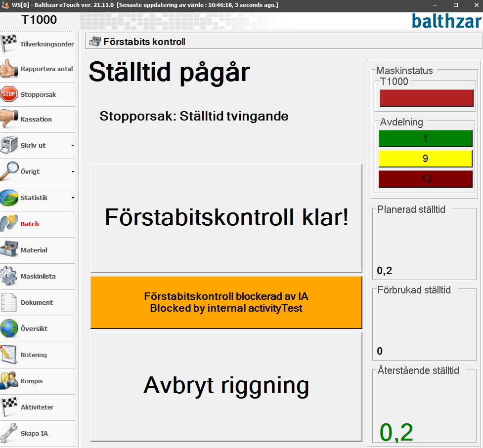This screenshot has width=483, height=448.
Task: Click the Övrigt magnifying glass icon
Action: [x=9, y=171]
